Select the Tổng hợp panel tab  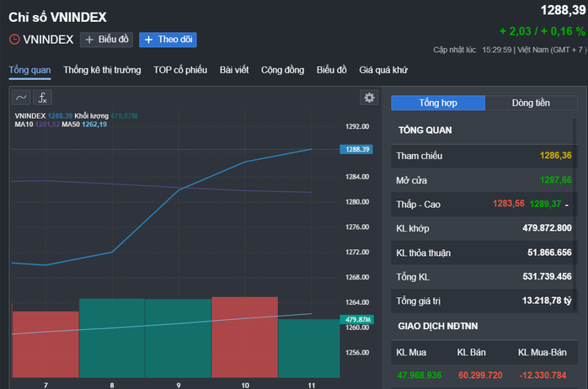click(x=438, y=103)
